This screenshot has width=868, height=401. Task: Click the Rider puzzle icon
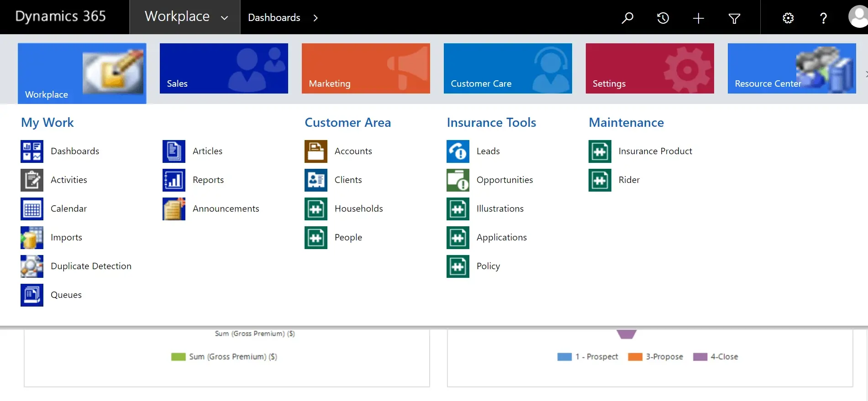pos(600,180)
